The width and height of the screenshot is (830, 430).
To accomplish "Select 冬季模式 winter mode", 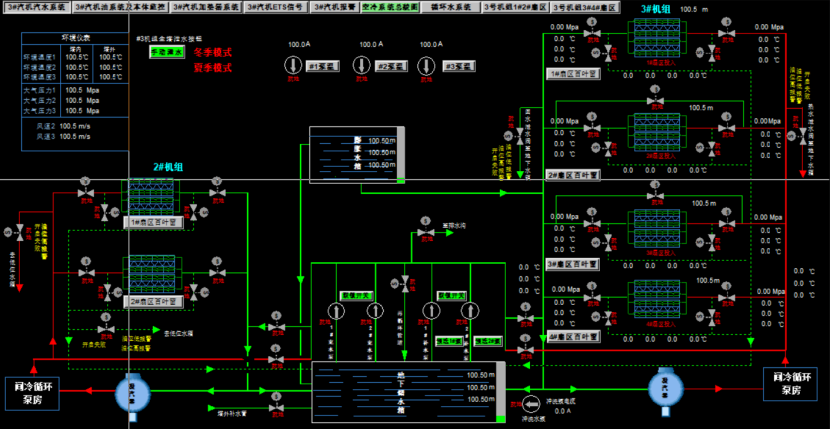I will (x=212, y=52).
